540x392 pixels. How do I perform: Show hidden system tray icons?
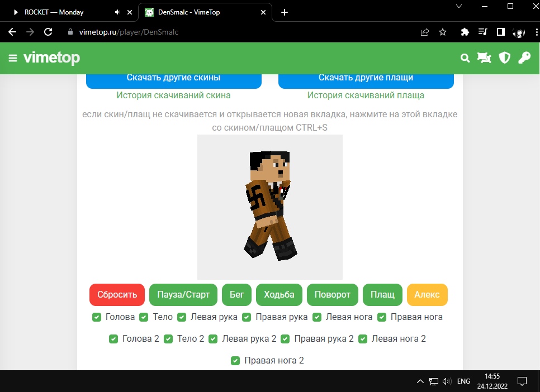click(x=420, y=382)
